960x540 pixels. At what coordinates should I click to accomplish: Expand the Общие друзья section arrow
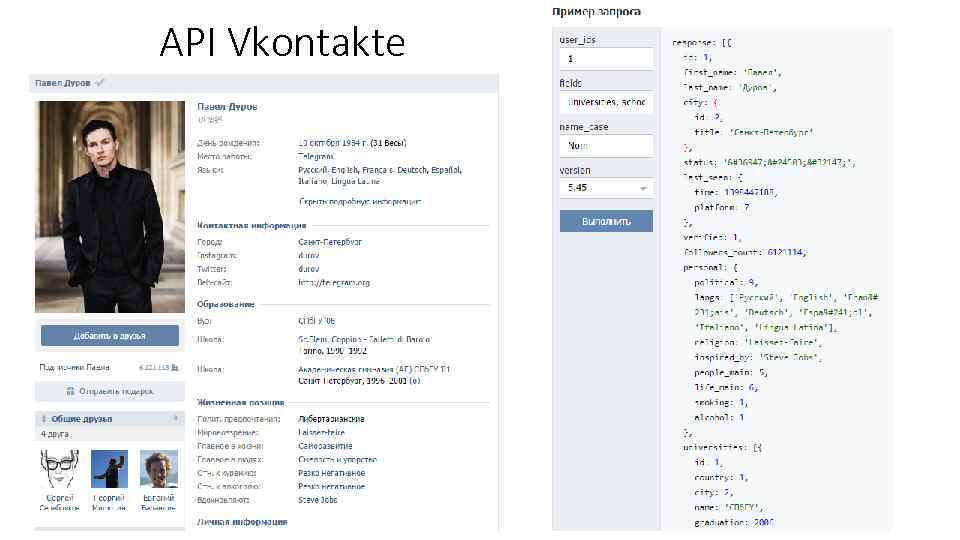click(176, 418)
